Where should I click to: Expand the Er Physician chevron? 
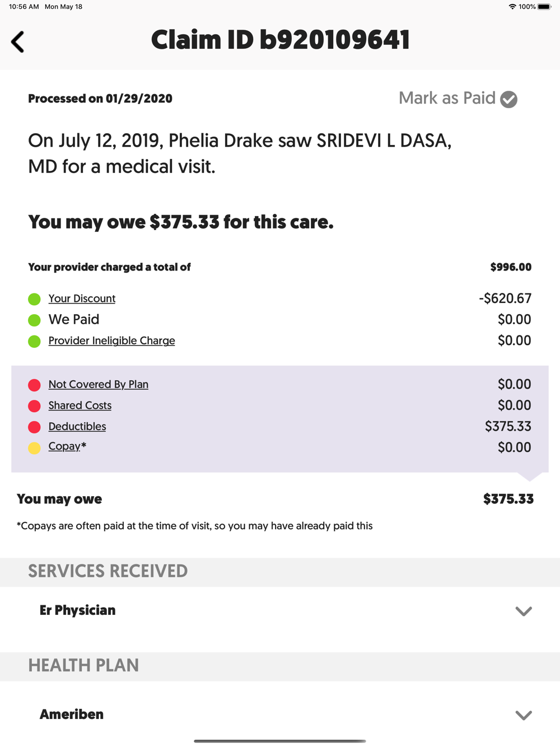(524, 611)
